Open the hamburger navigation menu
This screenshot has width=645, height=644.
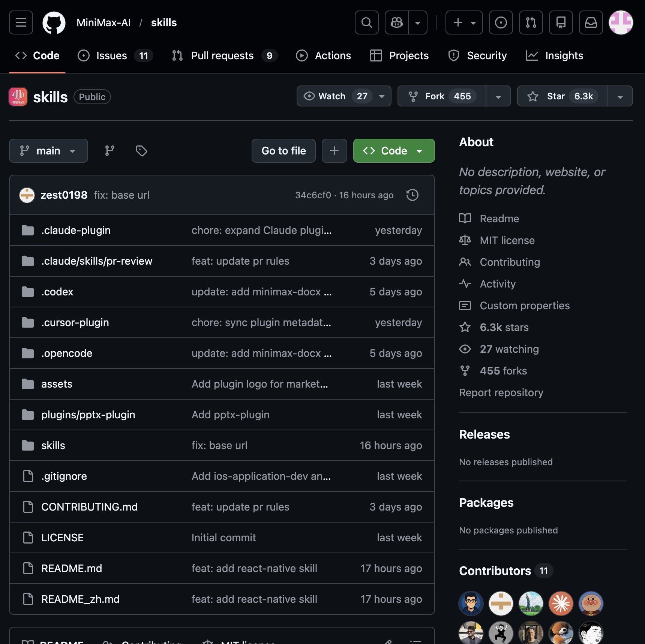click(21, 22)
